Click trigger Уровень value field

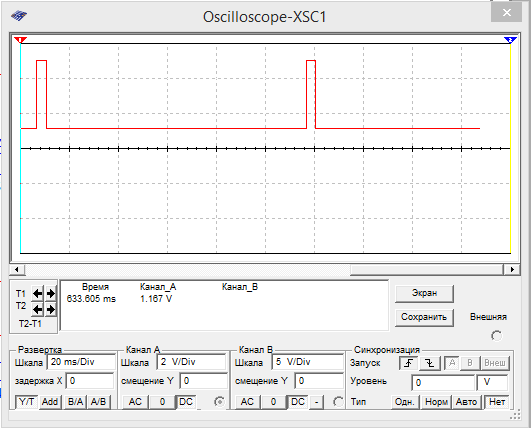click(443, 383)
